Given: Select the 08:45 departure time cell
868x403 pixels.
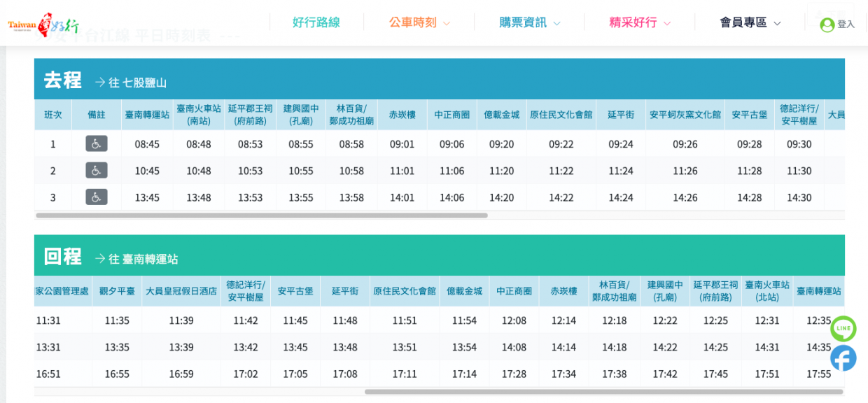Looking at the screenshot, I should click(148, 143).
